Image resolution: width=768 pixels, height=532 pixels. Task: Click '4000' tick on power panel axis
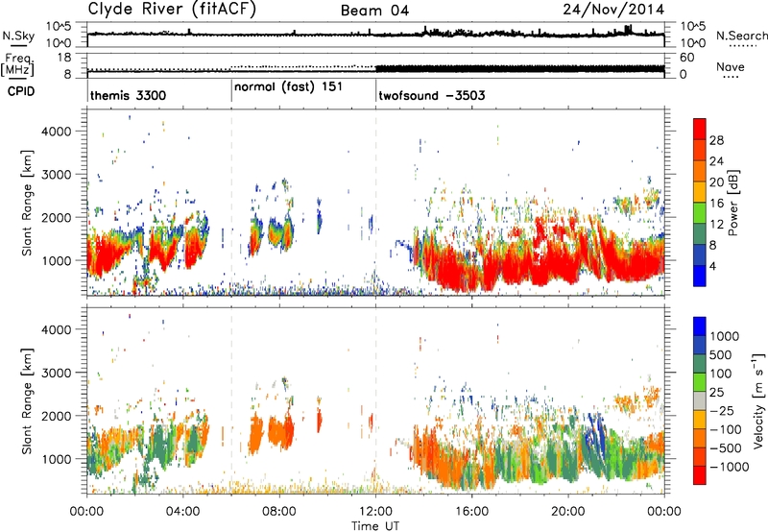click(x=57, y=132)
